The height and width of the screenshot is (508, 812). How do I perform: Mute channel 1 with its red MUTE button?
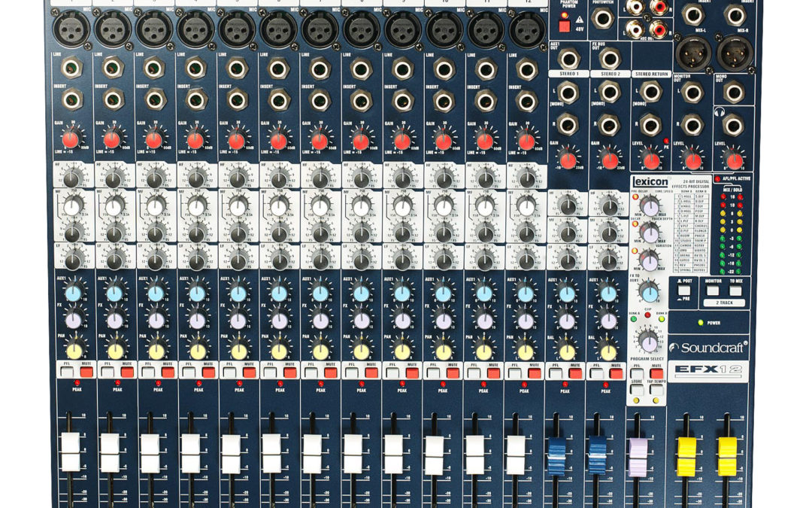[x=86, y=373]
